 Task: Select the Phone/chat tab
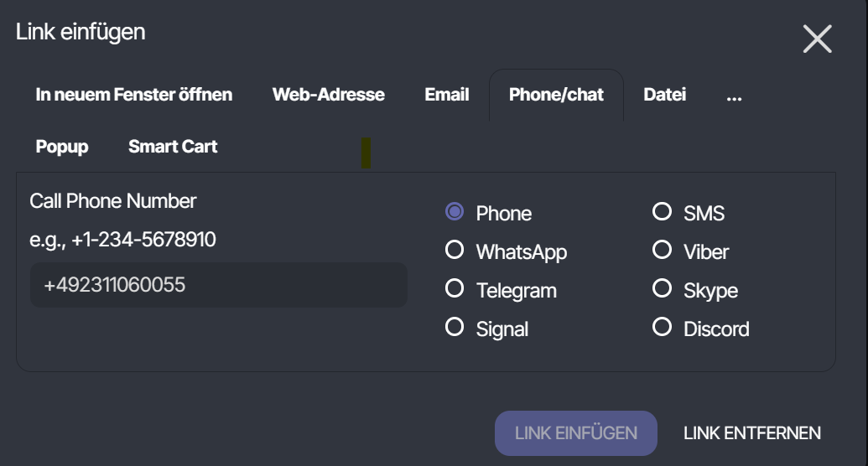(x=556, y=95)
